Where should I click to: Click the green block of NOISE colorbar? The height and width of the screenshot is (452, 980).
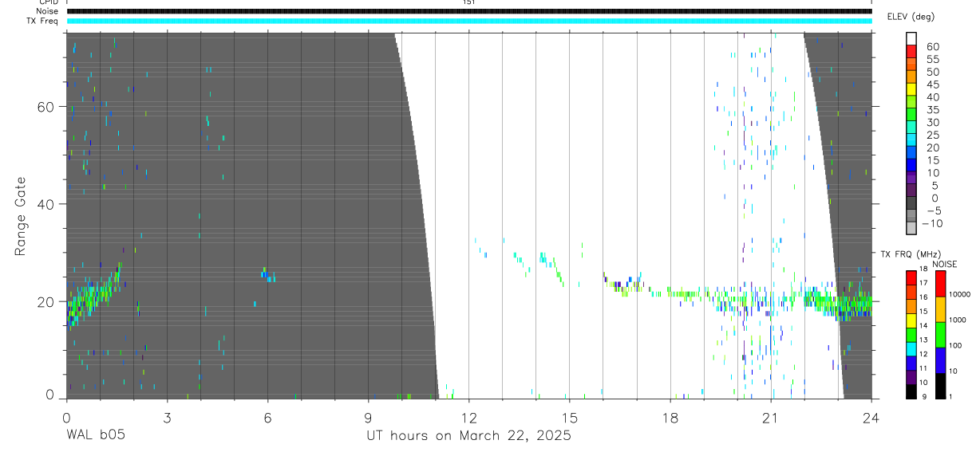point(939,334)
